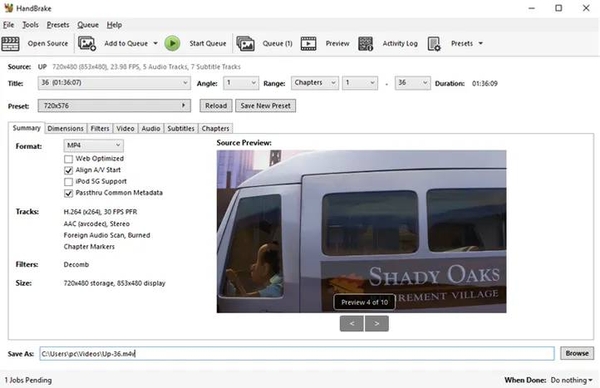
Task: Go to next preview image with > button
Action: (x=377, y=324)
